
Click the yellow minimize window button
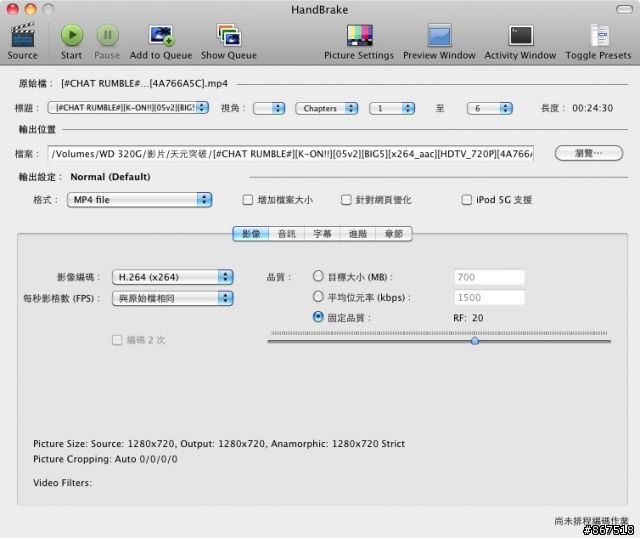click(x=31, y=9)
